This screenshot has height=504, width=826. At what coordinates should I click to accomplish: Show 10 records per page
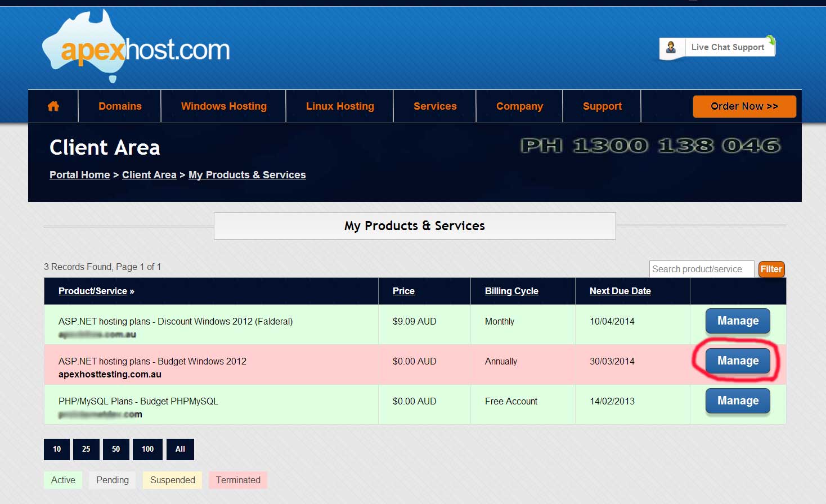click(x=57, y=449)
